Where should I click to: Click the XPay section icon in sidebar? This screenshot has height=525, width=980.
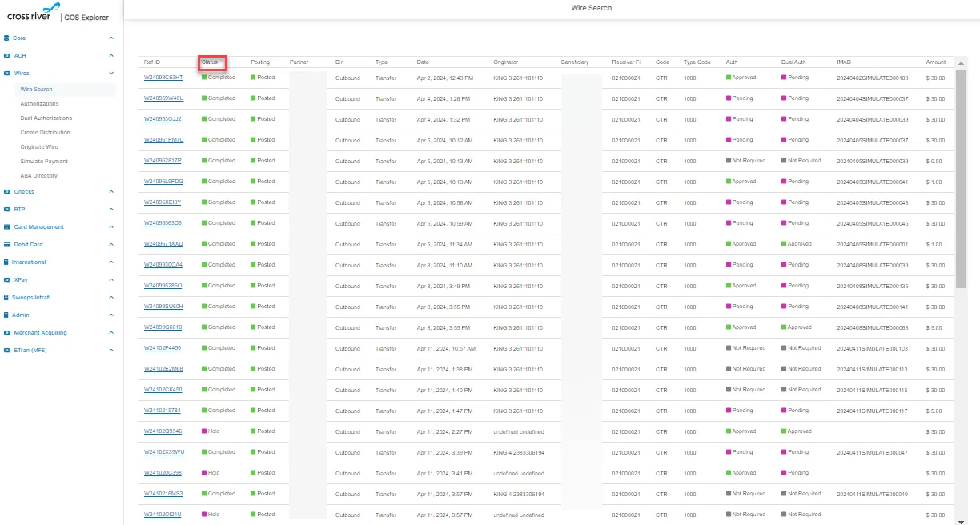click(6, 279)
